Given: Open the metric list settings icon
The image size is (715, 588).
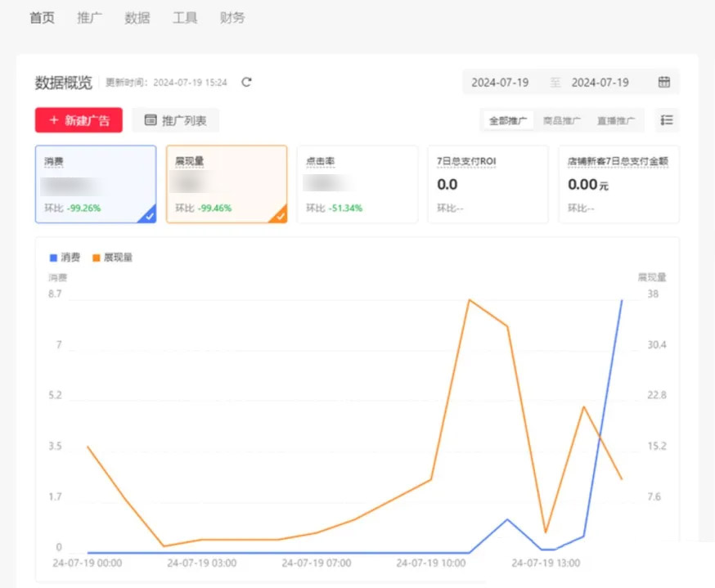Looking at the screenshot, I should click(x=667, y=120).
